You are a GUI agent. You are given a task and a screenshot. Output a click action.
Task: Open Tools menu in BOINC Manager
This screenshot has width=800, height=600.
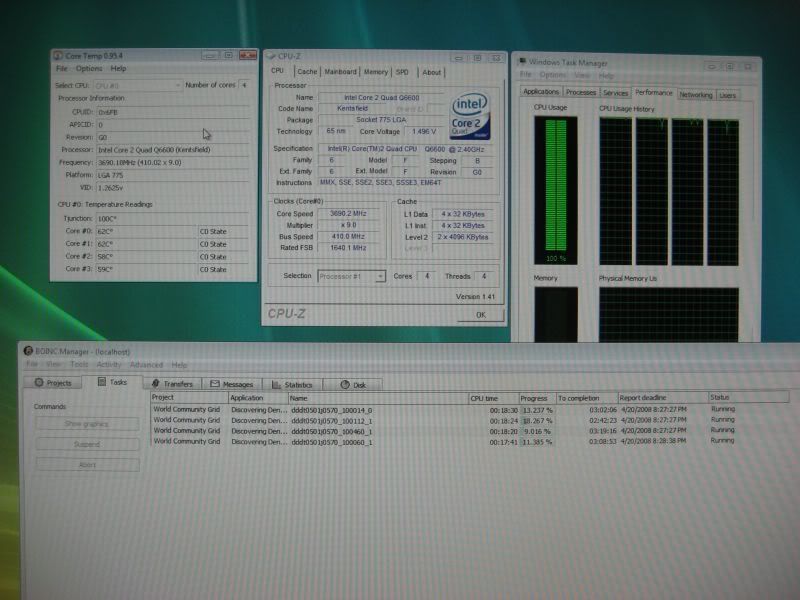click(x=79, y=364)
